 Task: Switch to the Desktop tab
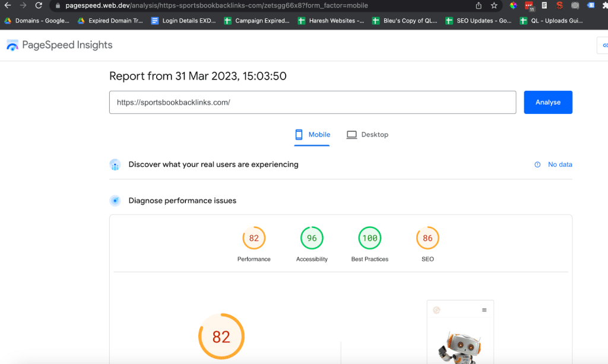point(368,135)
